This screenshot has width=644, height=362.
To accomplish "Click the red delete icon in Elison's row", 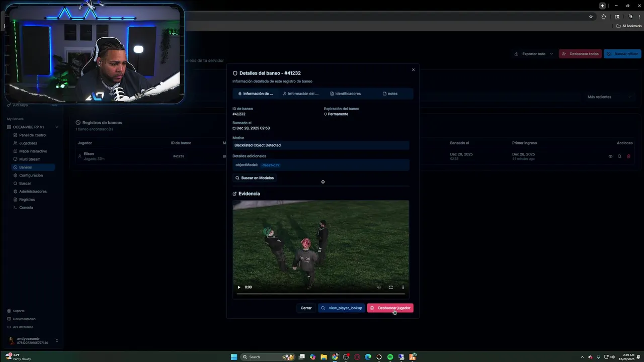I will pyautogui.click(x=628, y=156).
